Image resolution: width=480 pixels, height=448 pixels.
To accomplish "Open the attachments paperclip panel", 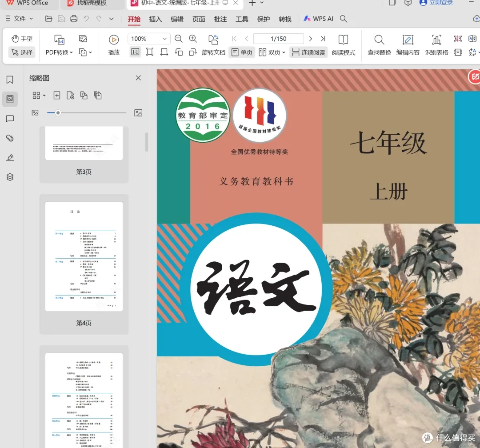I will [10, 138].
